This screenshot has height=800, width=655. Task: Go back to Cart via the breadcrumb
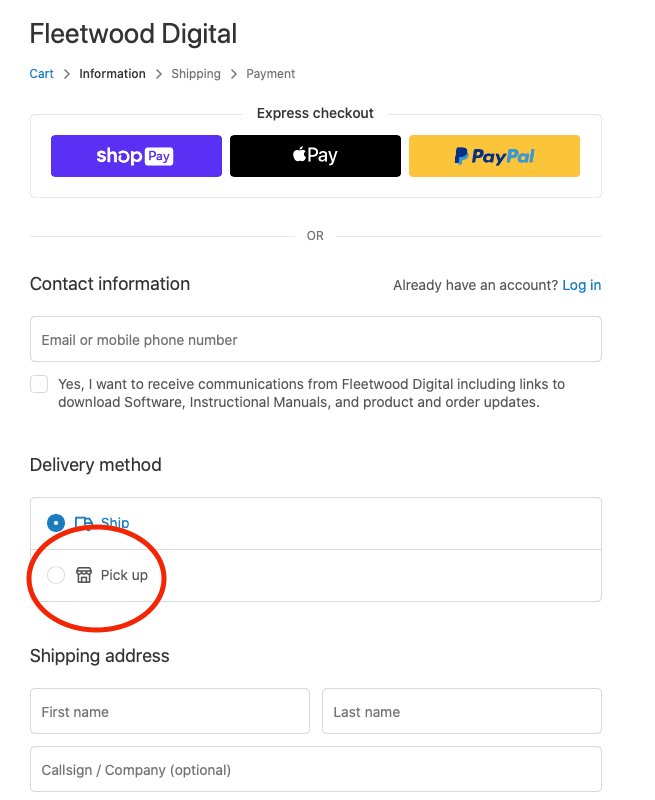pyautogui.click(x=41, y=74)
